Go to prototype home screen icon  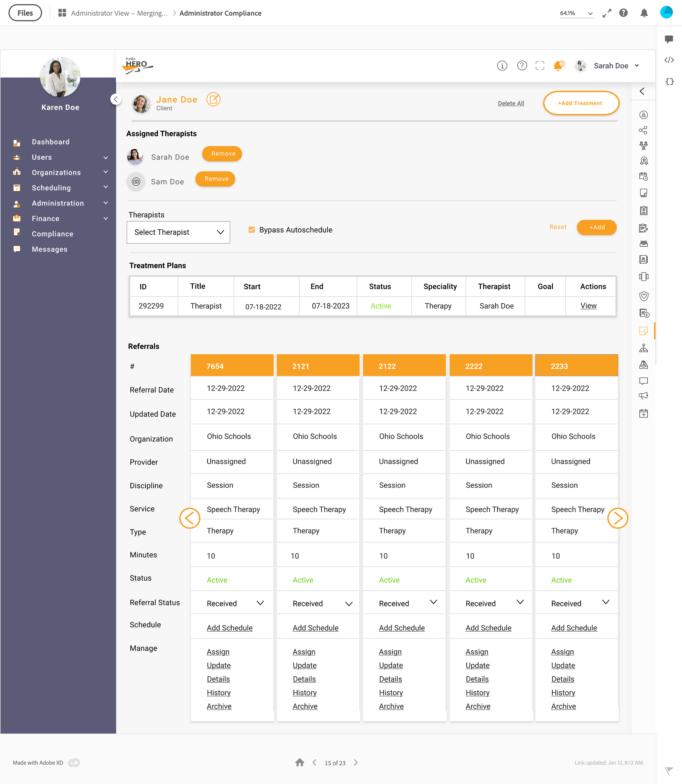click(x=300, y=762)
